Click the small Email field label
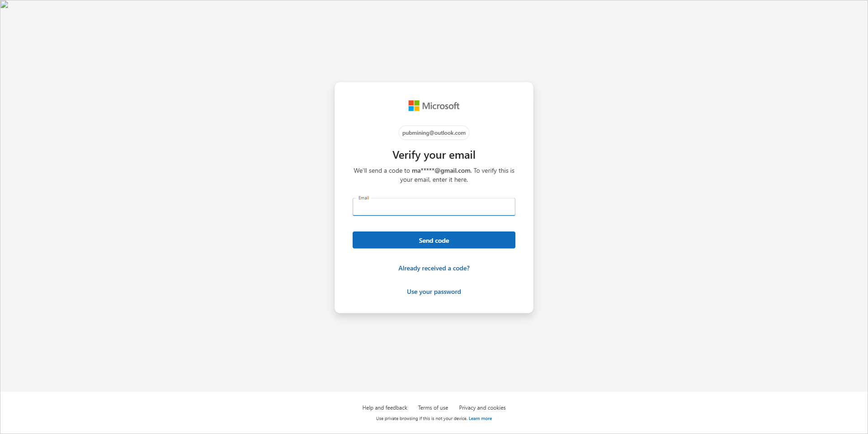Screen dimensions: 868x434 [x=363, y=198]
